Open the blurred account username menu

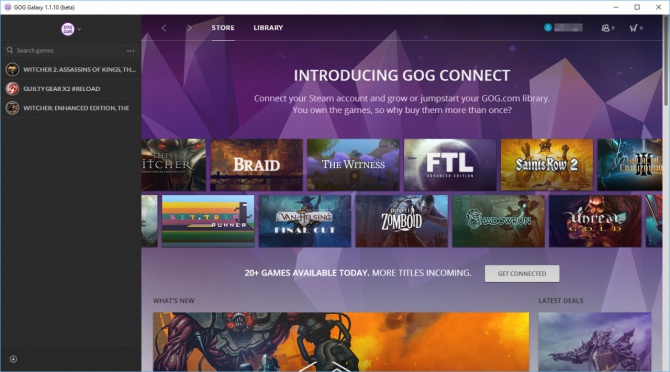pos(568,28)
